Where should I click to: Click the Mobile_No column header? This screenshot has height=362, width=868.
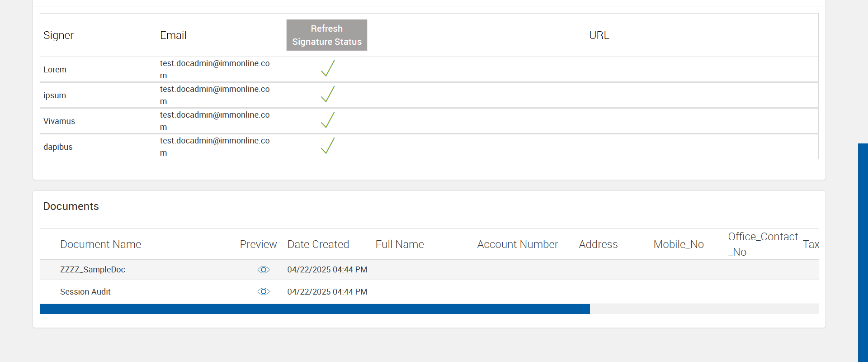679,244
